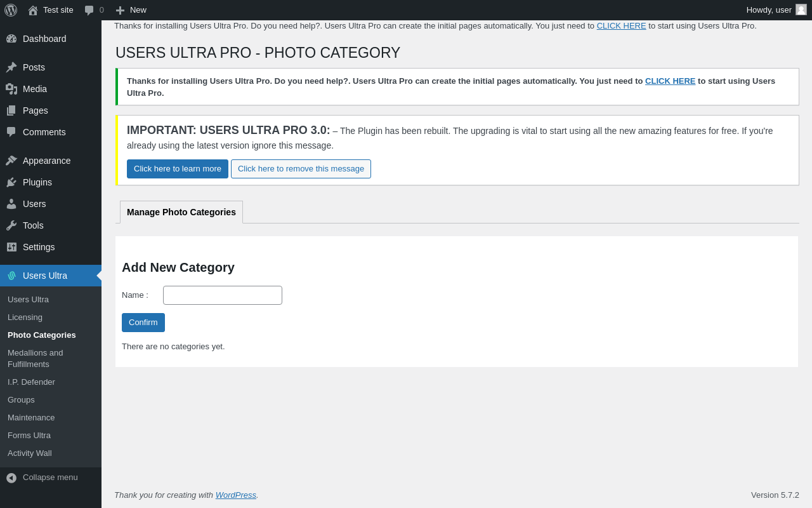Click the Pages icon in sidebar

11,110
